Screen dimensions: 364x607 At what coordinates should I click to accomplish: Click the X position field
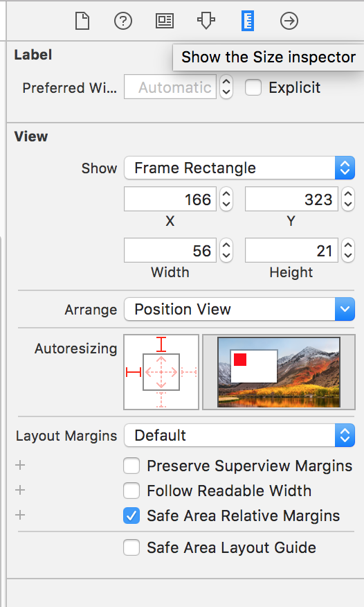coord(170,199)
